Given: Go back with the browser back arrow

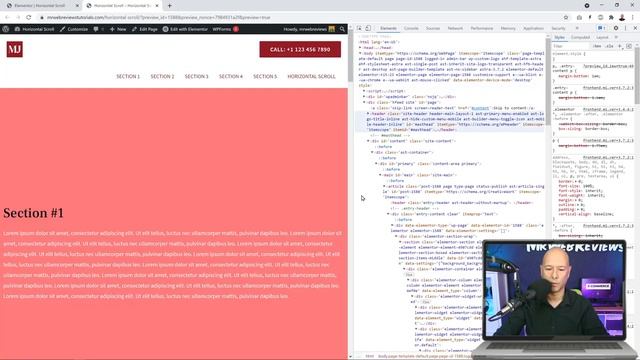Looking at the screenshot, I should 7,18.
